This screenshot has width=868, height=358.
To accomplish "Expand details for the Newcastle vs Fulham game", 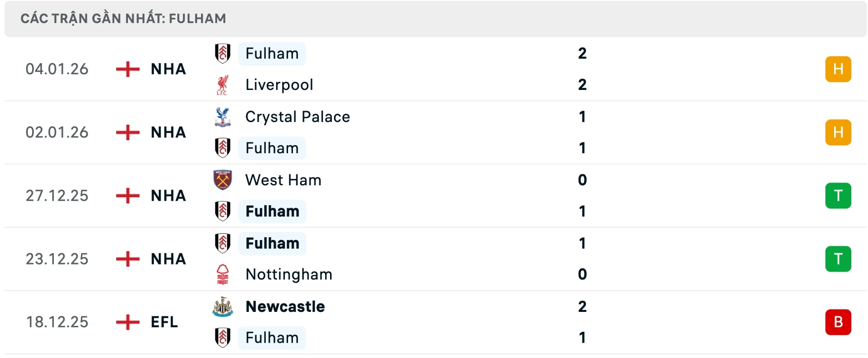I will click(x=434, y=322).
